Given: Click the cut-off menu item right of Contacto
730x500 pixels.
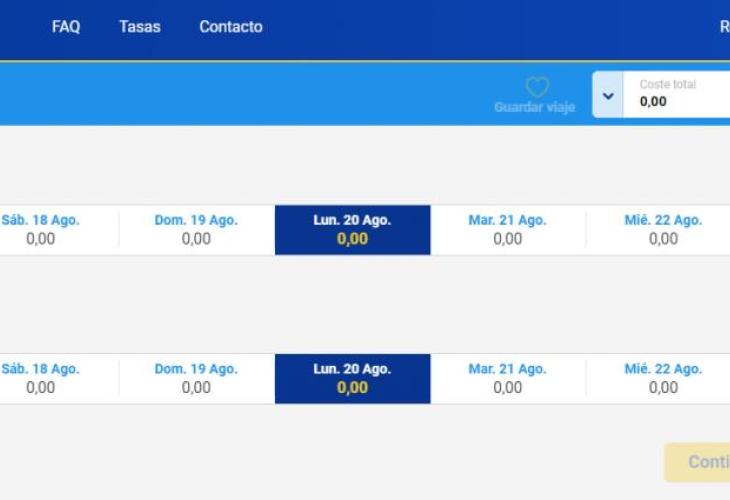Looking at the screenshot, I should [723, 27].
